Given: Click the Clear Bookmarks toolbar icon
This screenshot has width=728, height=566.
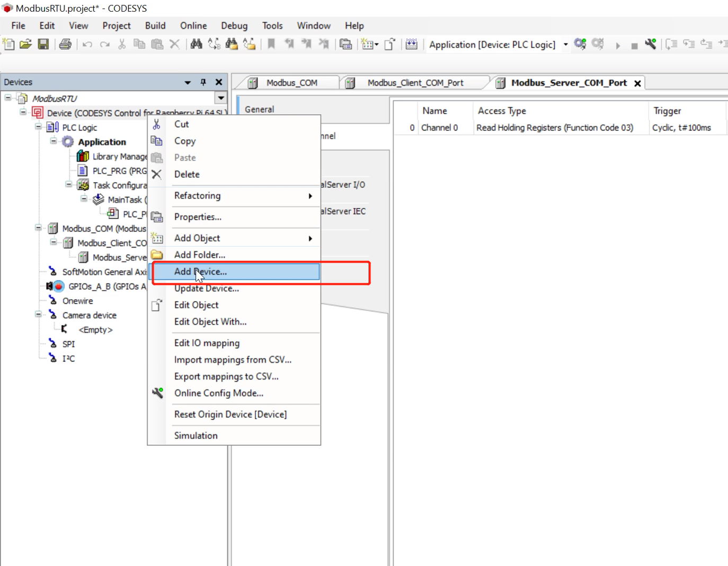Looking at the screenshot, I should pyautogui.click(x=324, y=44).
